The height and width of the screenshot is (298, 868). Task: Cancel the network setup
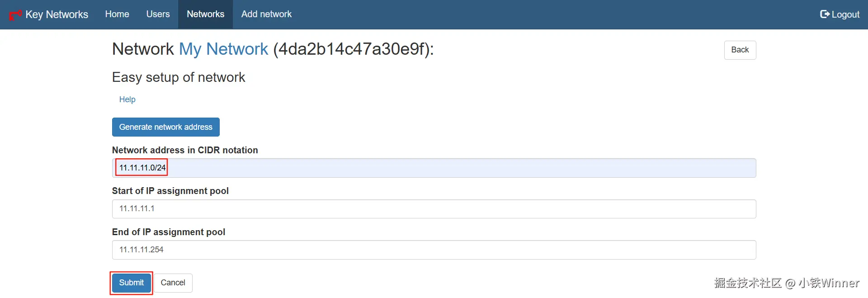173,283
